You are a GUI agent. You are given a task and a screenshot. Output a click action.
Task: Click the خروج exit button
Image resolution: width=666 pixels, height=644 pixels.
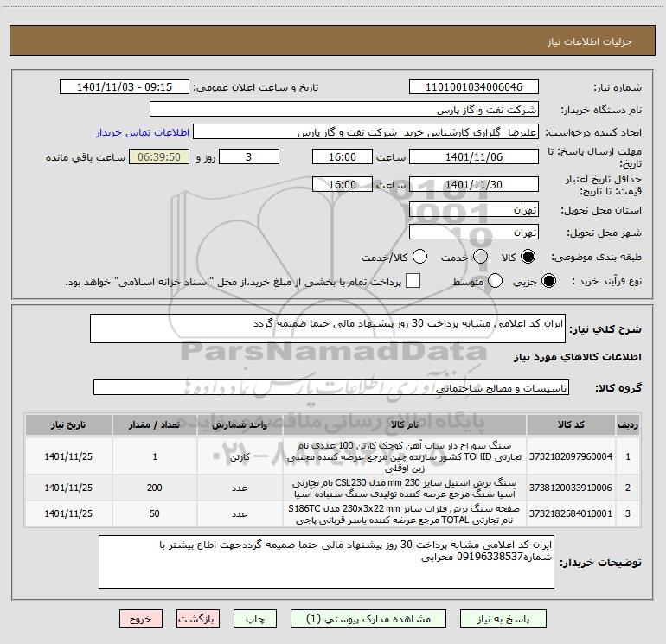141,619
